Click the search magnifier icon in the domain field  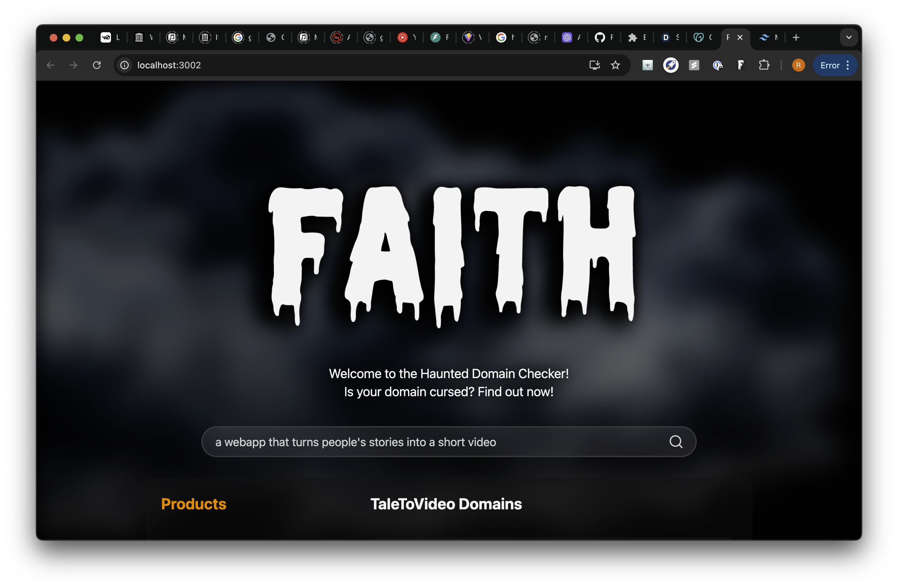pos(675,442)
